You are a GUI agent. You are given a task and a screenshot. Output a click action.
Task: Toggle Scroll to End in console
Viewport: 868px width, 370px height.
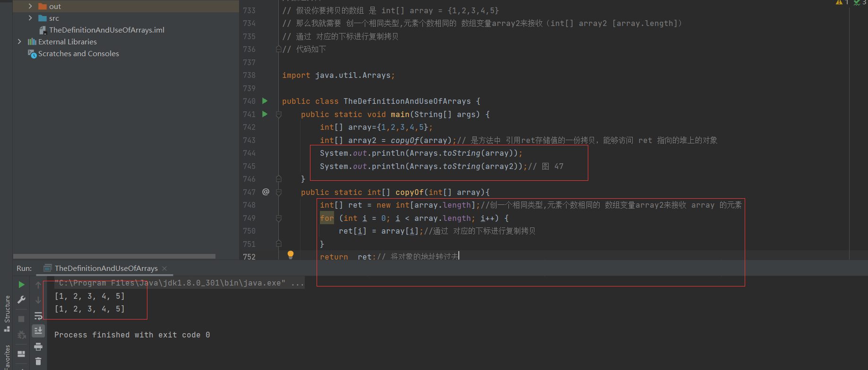coord(38,331)
